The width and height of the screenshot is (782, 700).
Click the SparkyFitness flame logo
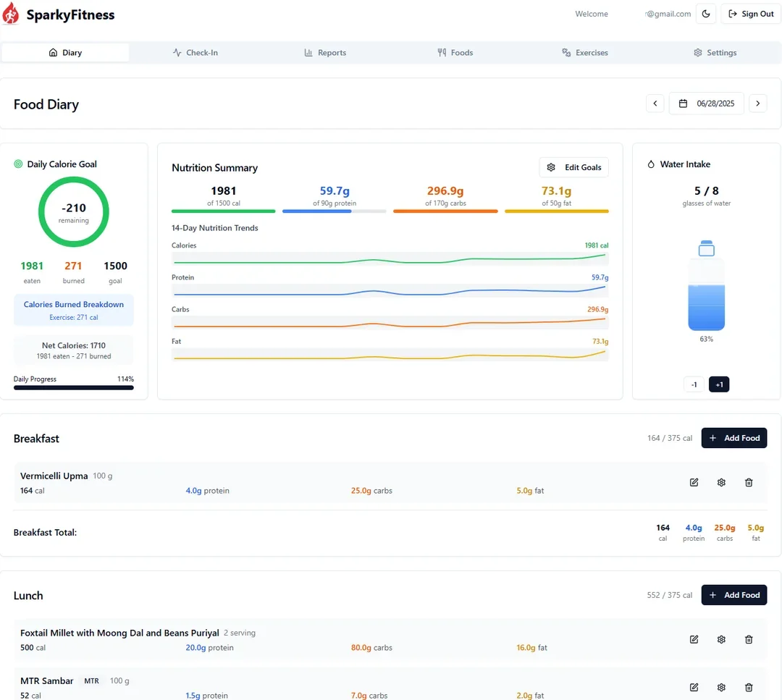pyautogui.click(x=12, y=14)
